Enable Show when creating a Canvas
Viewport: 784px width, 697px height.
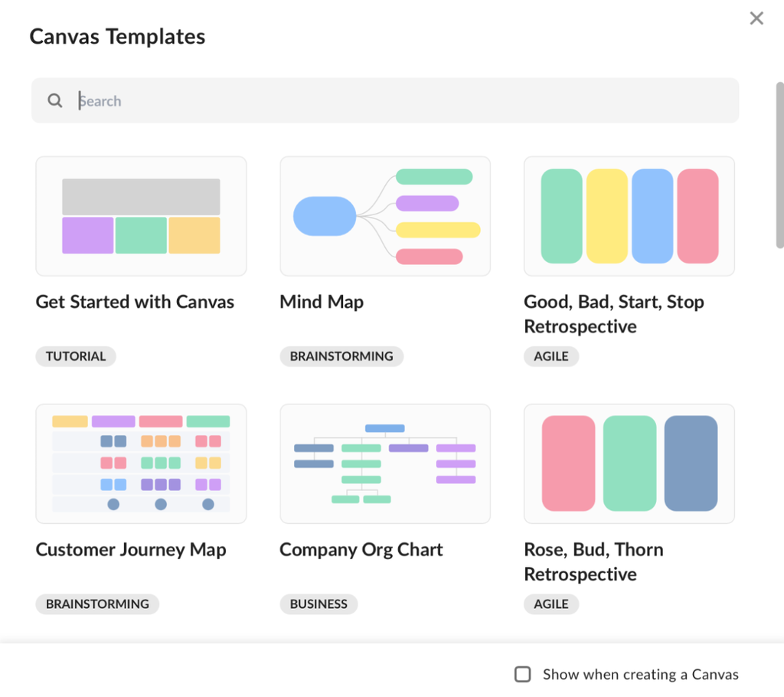[523, 674]
